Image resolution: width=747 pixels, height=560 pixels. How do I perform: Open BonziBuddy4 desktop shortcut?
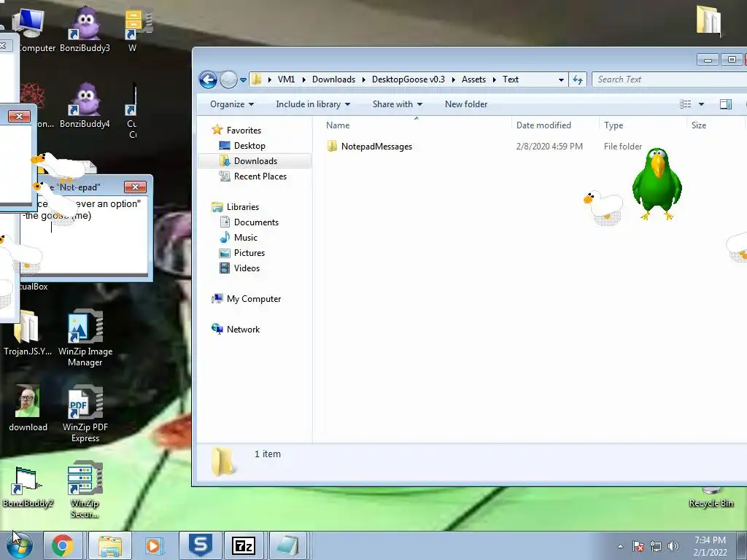85,105
